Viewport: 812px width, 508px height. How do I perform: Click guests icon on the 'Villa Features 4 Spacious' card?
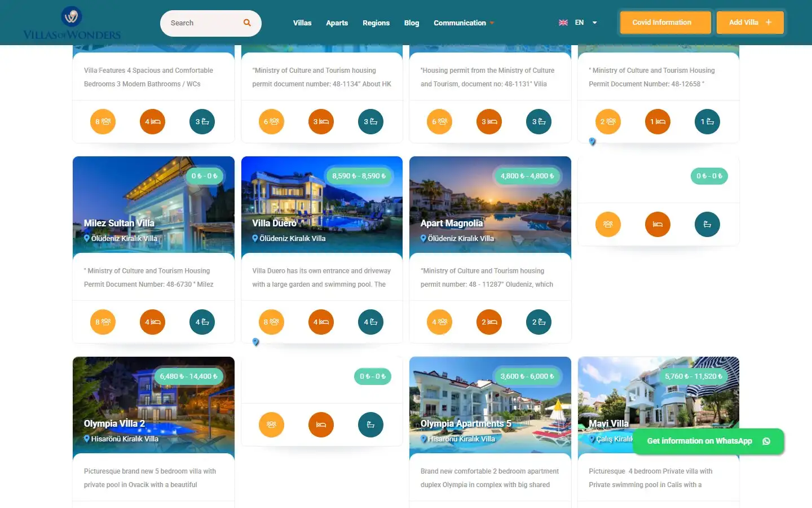point(103,122)
